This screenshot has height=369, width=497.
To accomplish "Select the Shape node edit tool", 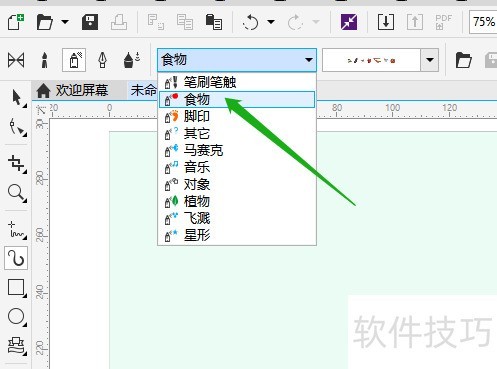I will [17, 127].
